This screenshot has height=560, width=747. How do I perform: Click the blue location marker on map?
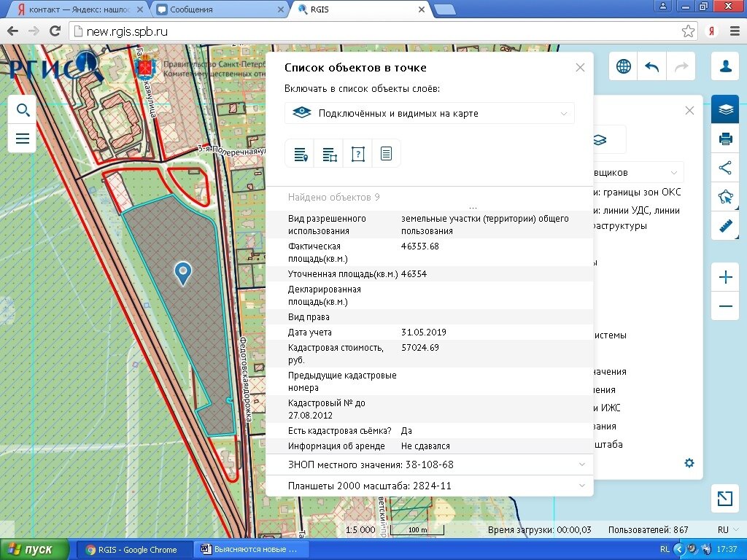pyautogui.click(x=183, y=273)
